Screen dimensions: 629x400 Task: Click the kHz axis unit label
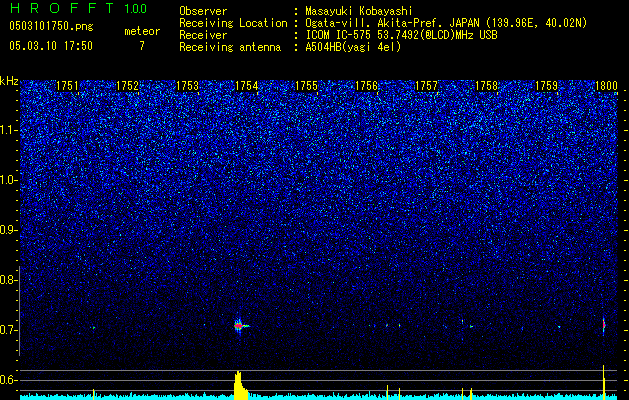(x=9, y=81)
